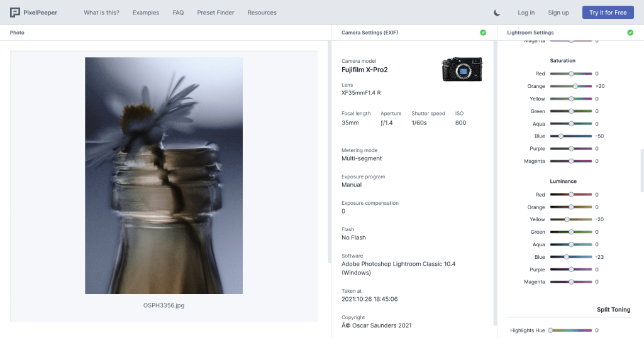Screen dimensions: 644x338
Task: Open the Resources navigation link
Action: coord(262,13)
